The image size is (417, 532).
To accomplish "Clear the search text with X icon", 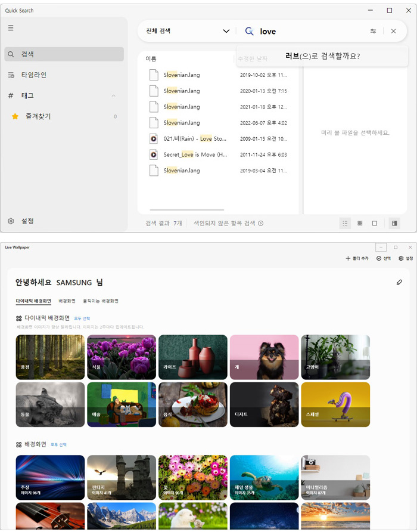I will coord(393,31).
